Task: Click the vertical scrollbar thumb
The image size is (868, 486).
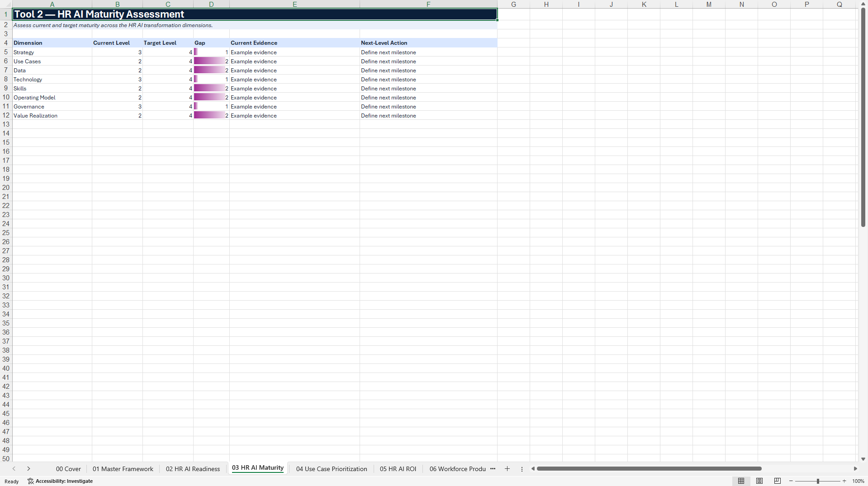Action: pos(863,118)
